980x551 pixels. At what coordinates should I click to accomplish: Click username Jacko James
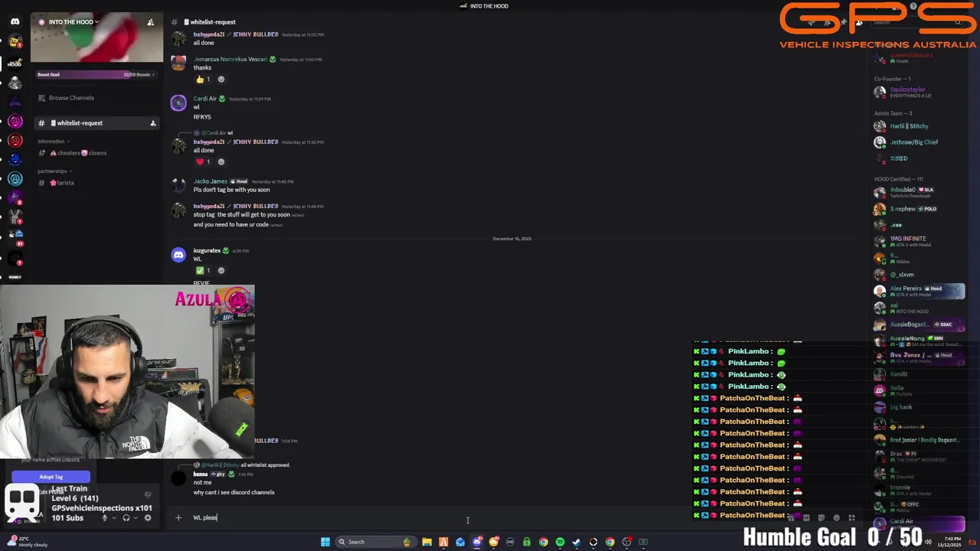(x=210, y=182)
